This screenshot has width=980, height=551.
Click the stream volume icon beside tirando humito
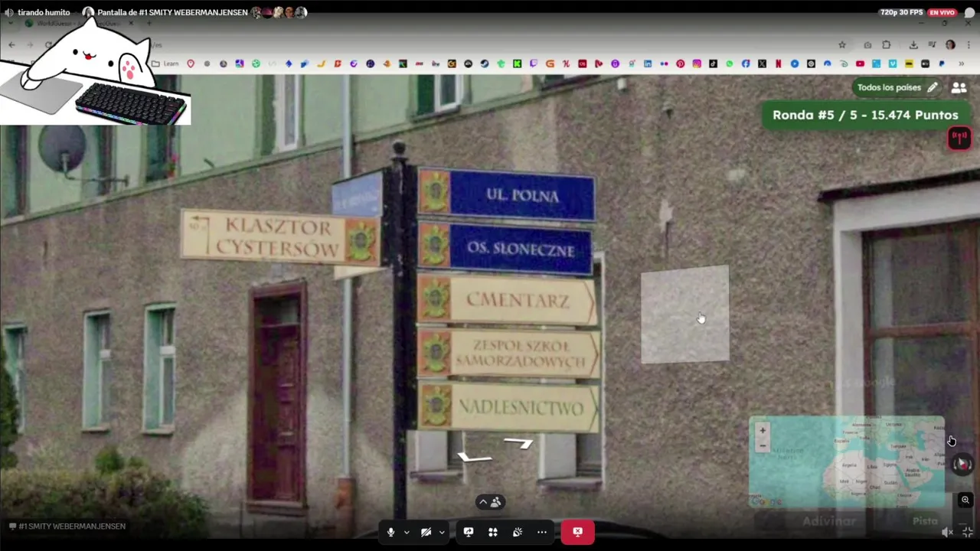coord(9,12)
